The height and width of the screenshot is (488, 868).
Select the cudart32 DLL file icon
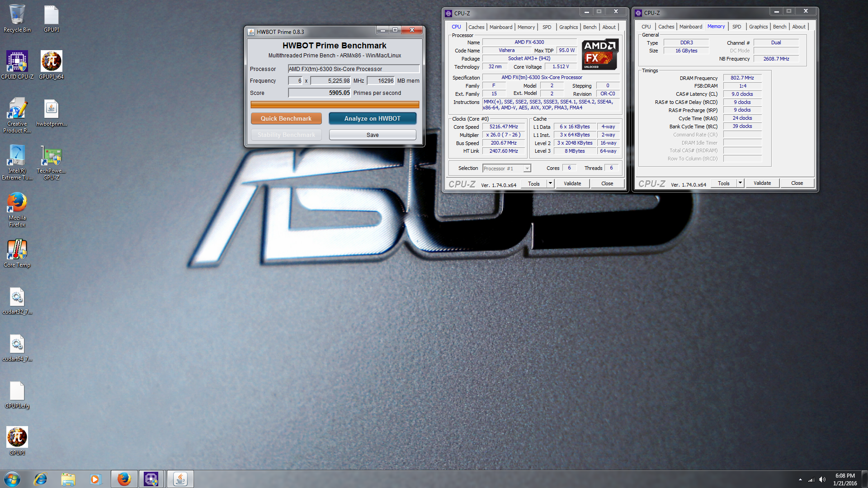(17, 301)
